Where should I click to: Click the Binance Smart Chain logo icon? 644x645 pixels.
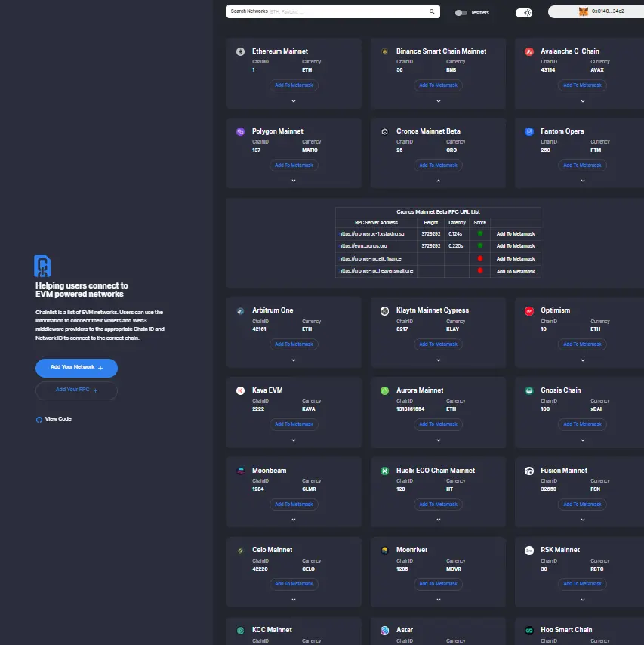point(384,51)
